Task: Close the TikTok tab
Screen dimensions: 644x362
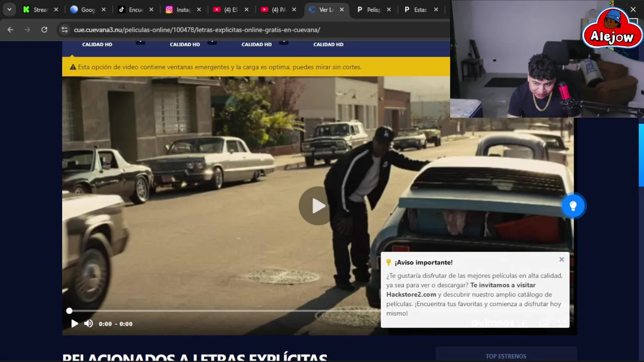Action: [151, 10]
